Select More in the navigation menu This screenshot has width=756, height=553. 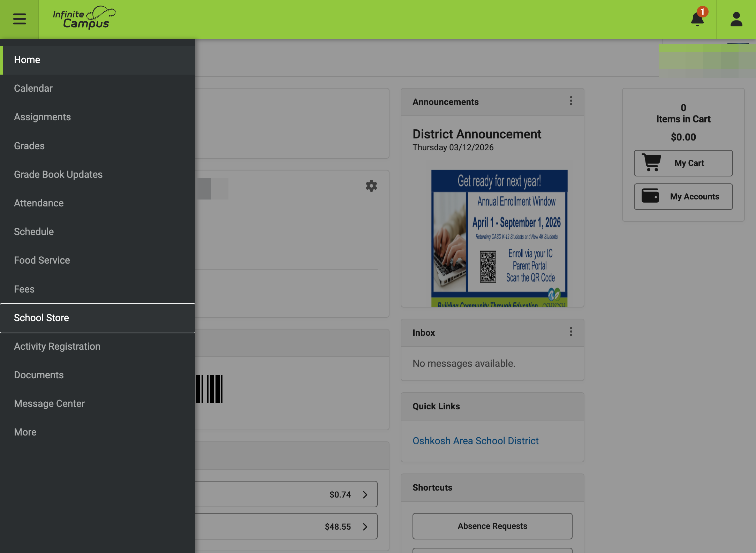(98, 432)
